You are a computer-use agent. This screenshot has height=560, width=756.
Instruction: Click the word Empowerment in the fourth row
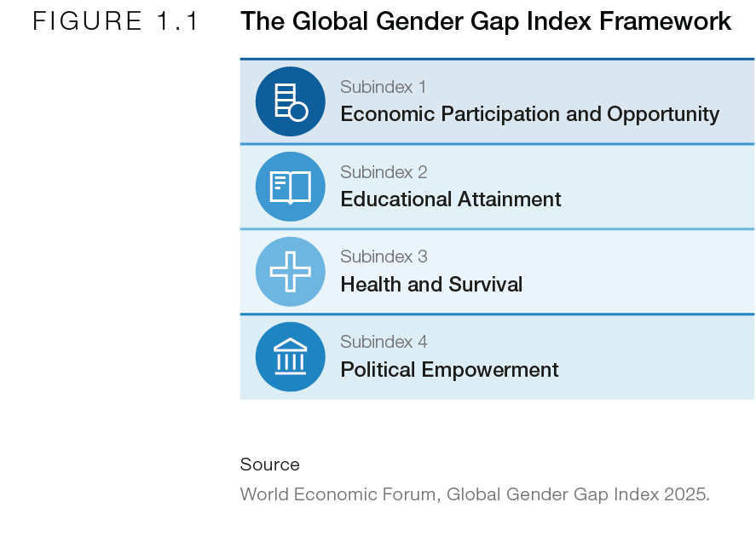(490, 371)
